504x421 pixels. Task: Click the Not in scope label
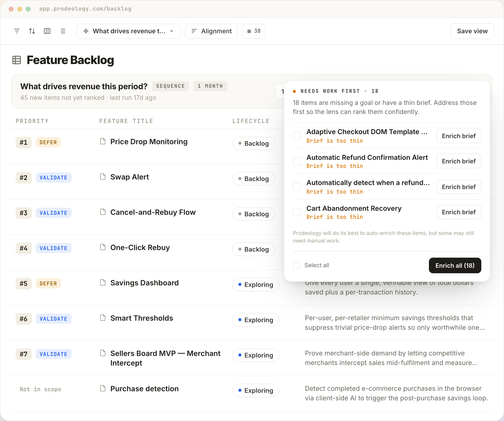(40, 389)
